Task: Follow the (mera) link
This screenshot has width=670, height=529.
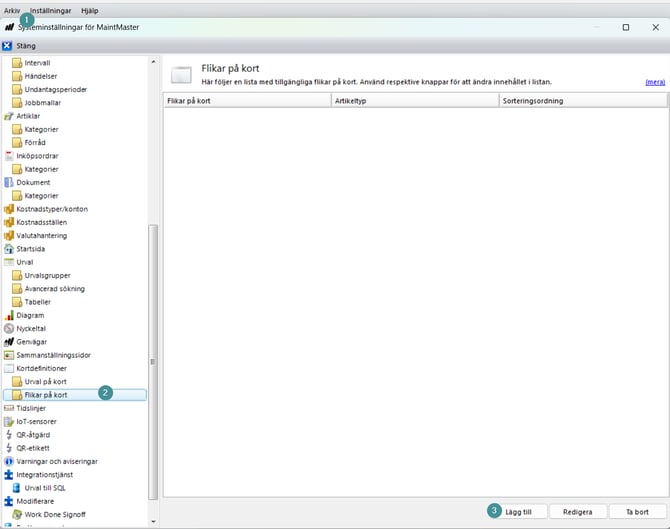Action: point(654,81)
